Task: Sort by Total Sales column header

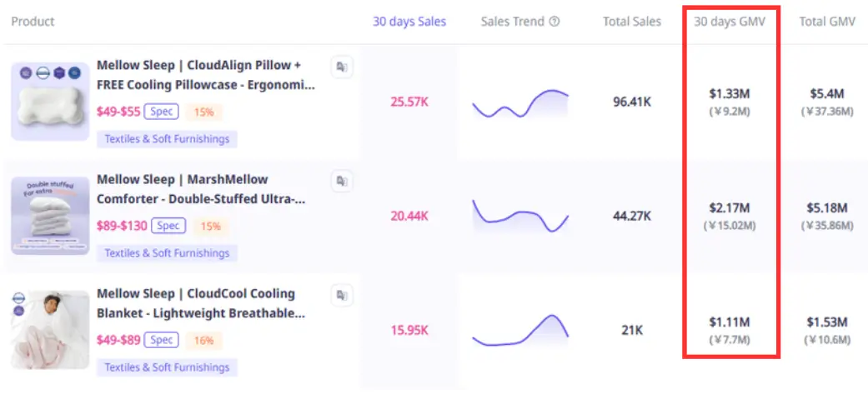Action: pyautogui.click(x=631, y=22)
